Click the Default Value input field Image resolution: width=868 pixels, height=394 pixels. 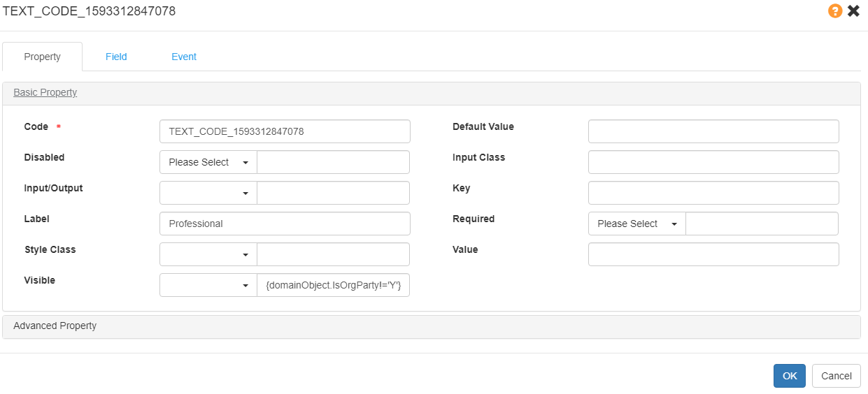(x=713, y=131)
